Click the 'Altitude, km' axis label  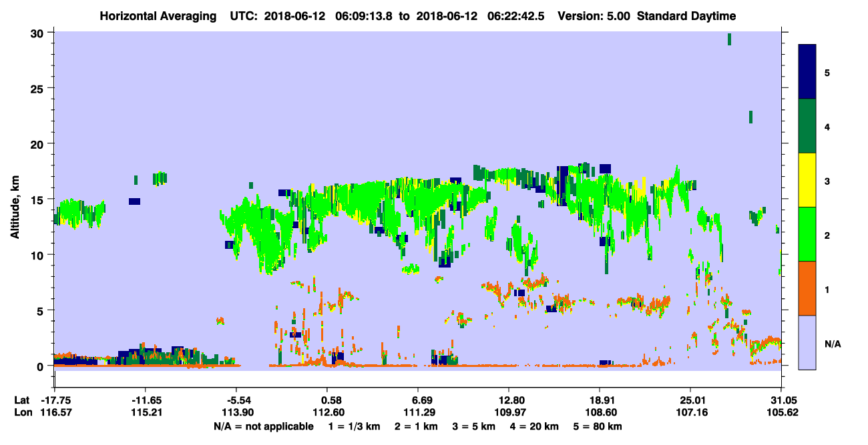[x=15, y=206]
